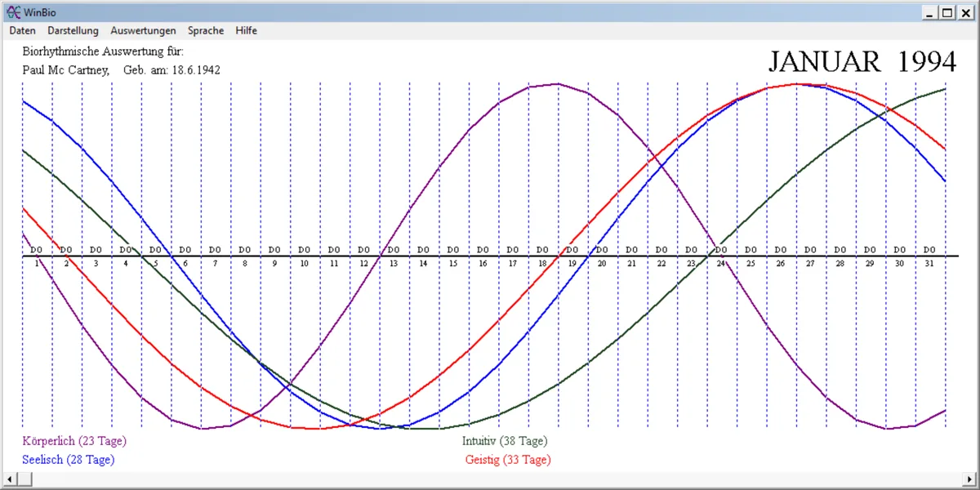Viewport: 980px width, 490px height.
Task: Select day 31 on the chart axis
Action: 929,264
